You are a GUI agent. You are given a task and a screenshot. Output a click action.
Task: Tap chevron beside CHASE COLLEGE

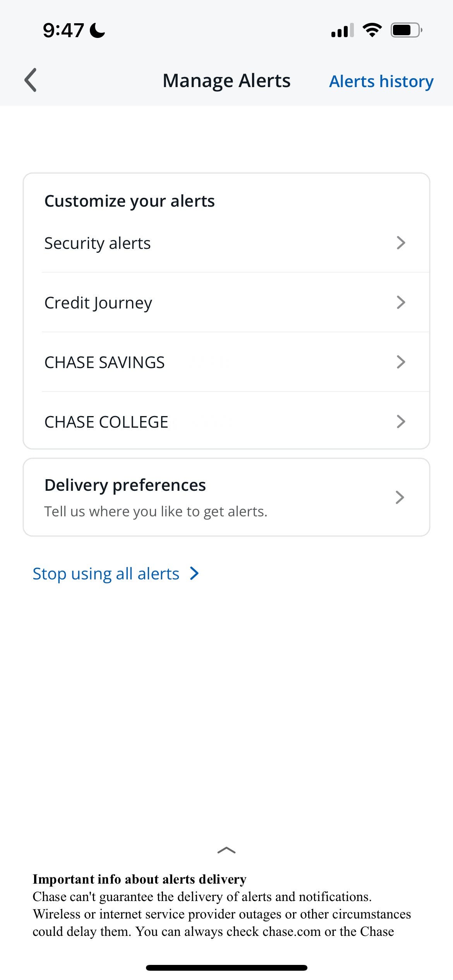401,422
